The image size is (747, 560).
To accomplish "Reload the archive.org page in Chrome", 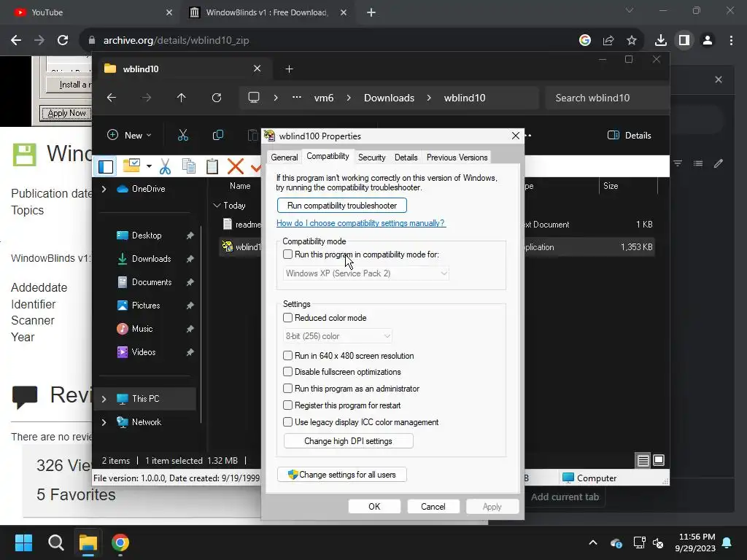I will point(63,40).
